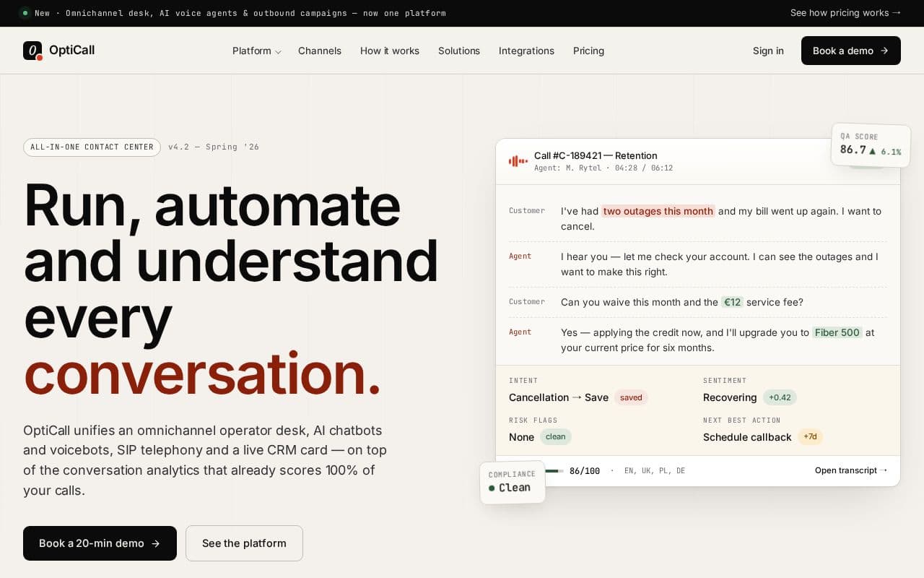924x578 pixels.
Task: Open transcript link in call card
Action: point(851,470)
